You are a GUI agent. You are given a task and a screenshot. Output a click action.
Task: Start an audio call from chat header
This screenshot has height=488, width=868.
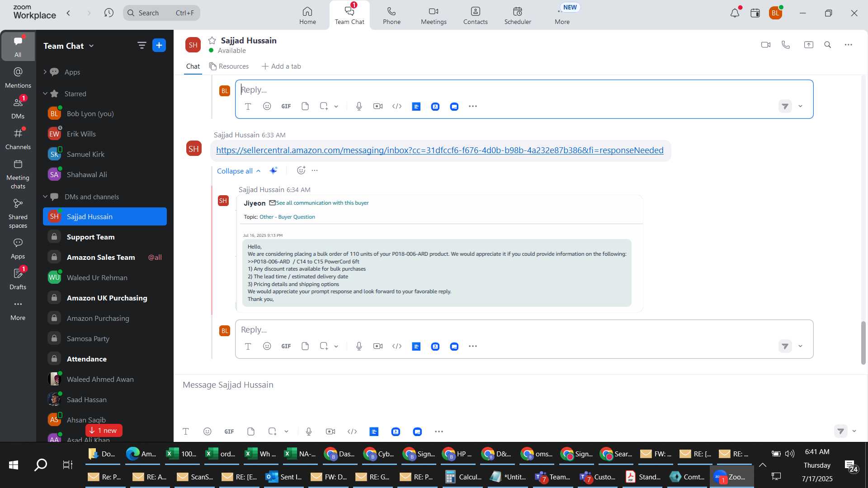[x=786, y=45]
